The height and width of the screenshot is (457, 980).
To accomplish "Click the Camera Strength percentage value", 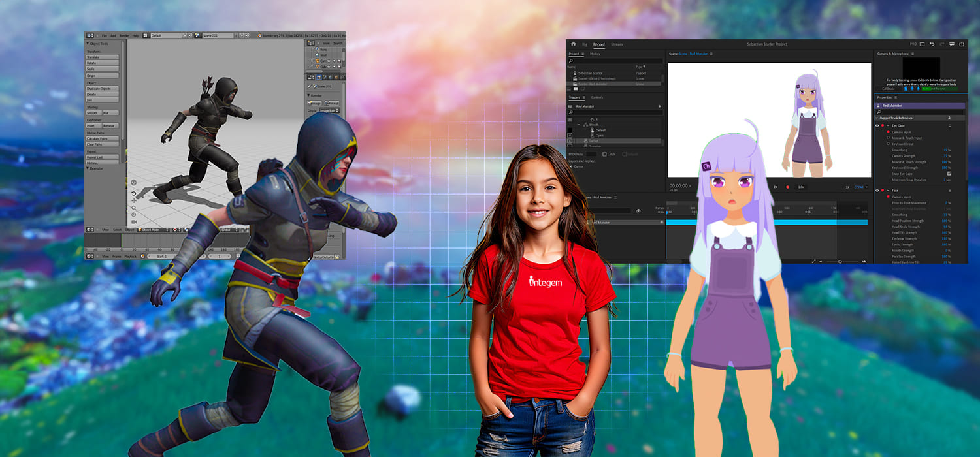I will coord(945,156).
